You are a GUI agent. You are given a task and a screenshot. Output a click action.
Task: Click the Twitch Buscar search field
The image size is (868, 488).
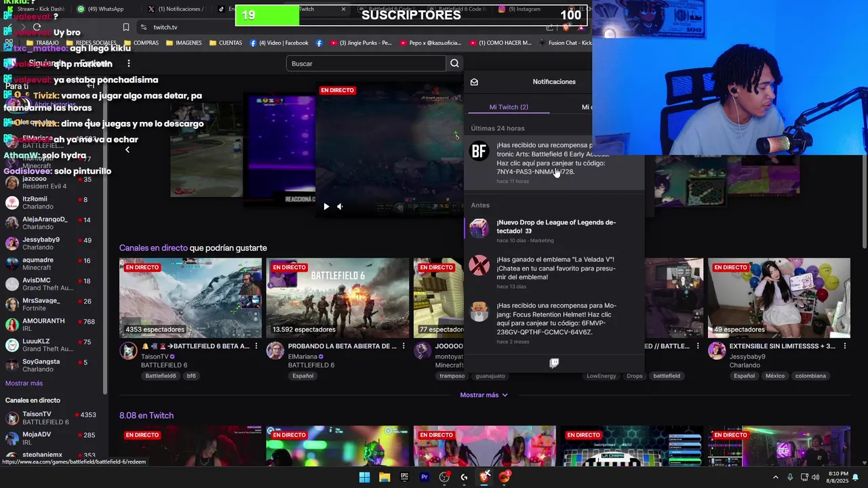(366, 64)
